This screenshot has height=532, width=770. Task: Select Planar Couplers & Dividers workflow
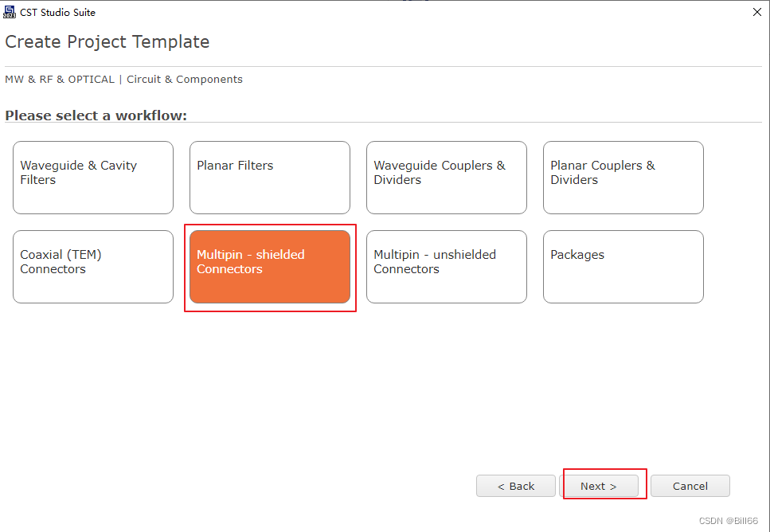623,178
